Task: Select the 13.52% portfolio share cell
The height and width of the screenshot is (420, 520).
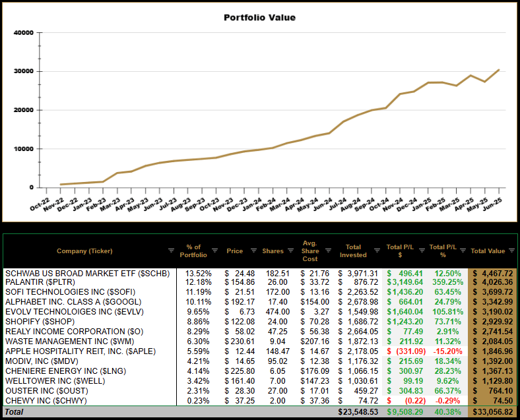Action: pyautogui.click(x=199, y=274)
